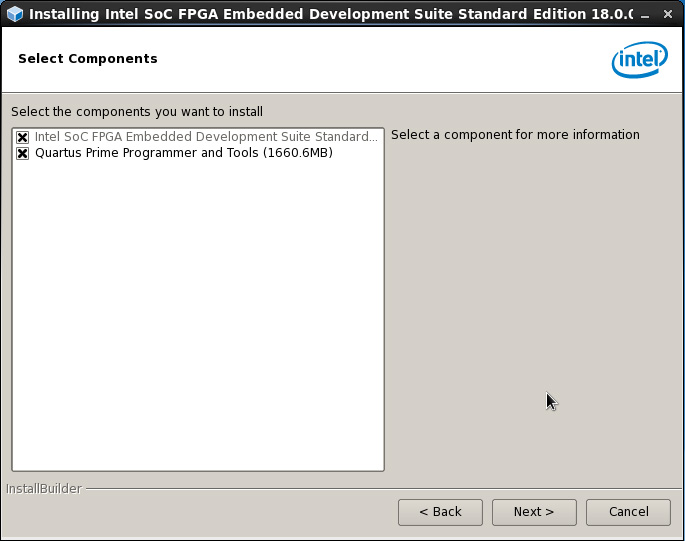
Task: Click 'Select the components you want to install' text
Action: (137, 111)
